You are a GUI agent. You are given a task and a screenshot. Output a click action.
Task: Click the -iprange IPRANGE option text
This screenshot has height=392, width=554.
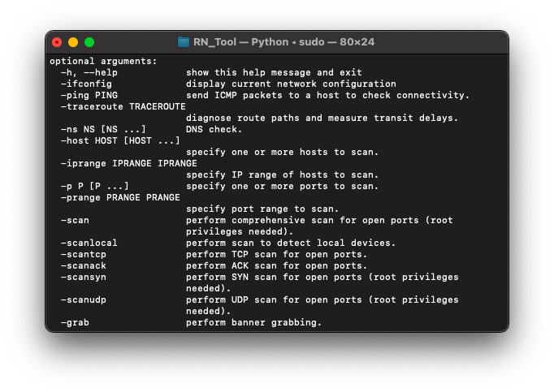coord(128,163)
